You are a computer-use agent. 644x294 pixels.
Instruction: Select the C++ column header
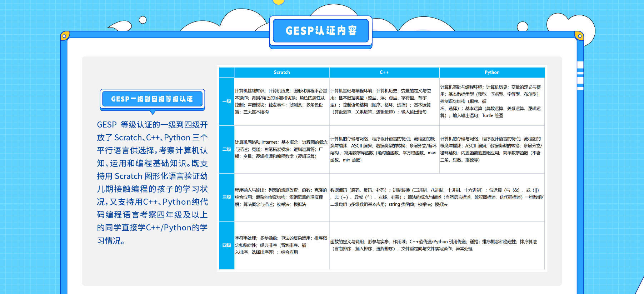pos(384,73)
